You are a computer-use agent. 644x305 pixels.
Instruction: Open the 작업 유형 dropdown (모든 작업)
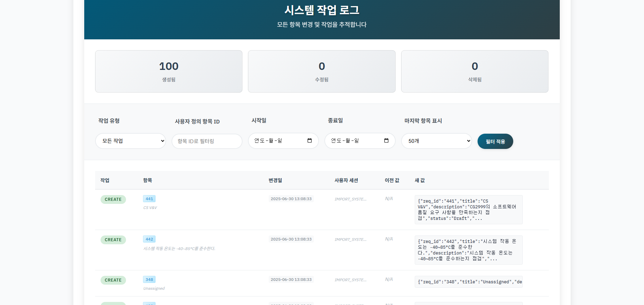tap(130, 141)
